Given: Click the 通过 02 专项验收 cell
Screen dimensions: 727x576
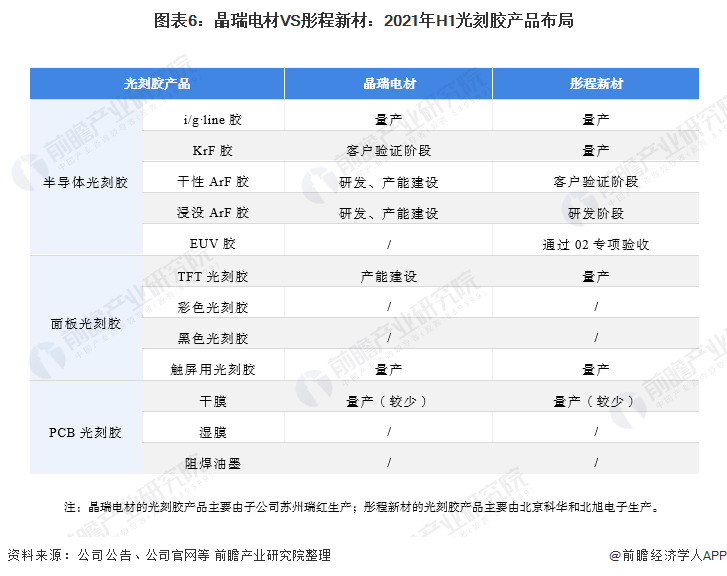Looking at the screenshot, I should tap(596, 244).
